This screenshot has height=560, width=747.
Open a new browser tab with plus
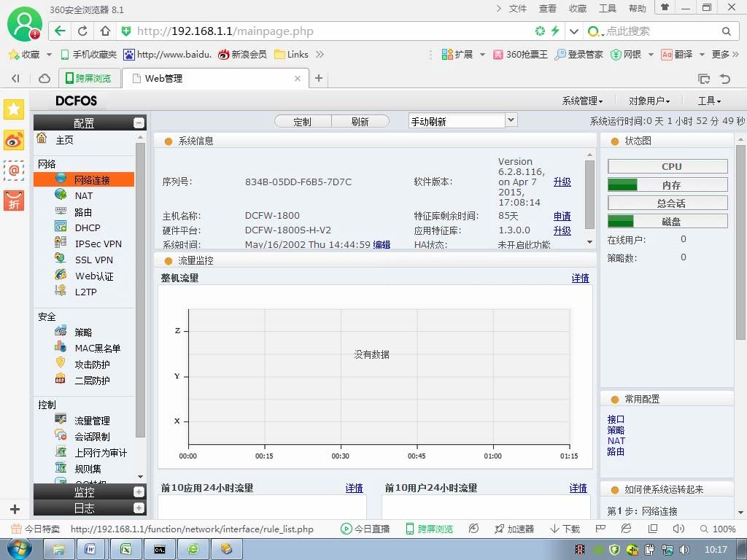pos(319,78)
